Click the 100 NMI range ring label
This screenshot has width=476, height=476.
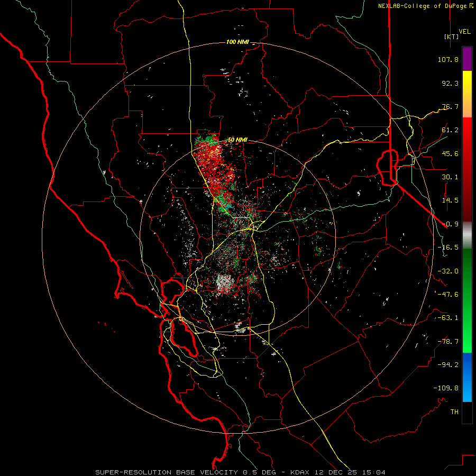[237, 42]
